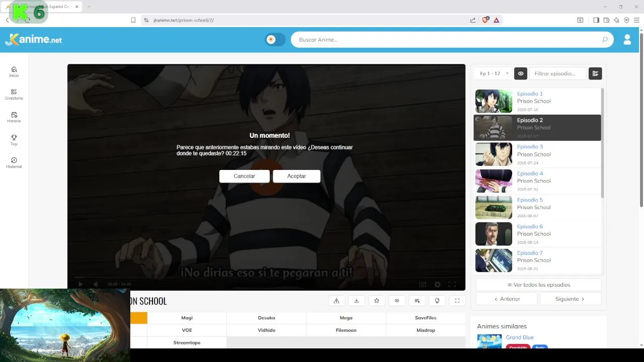The width and height of the screenshot is (644, 362).
Task: Select the Desuka server tab
Action: click(266, 318)
